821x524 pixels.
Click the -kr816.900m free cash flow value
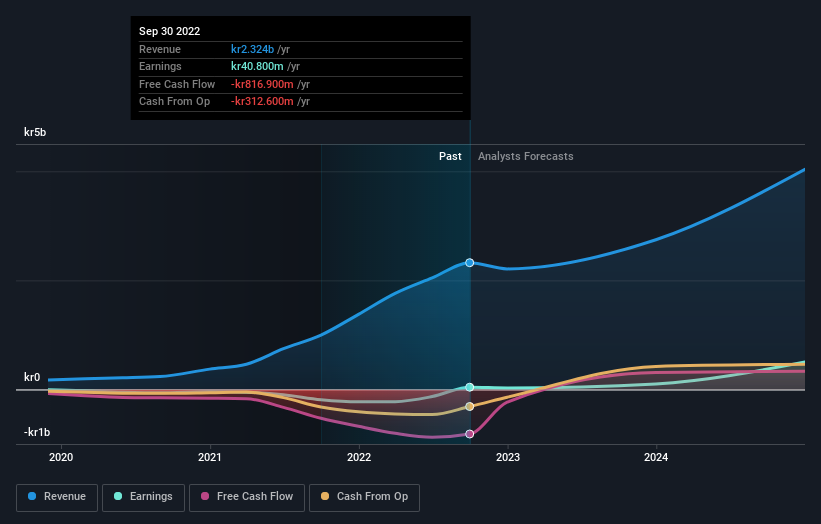point(262,84)
